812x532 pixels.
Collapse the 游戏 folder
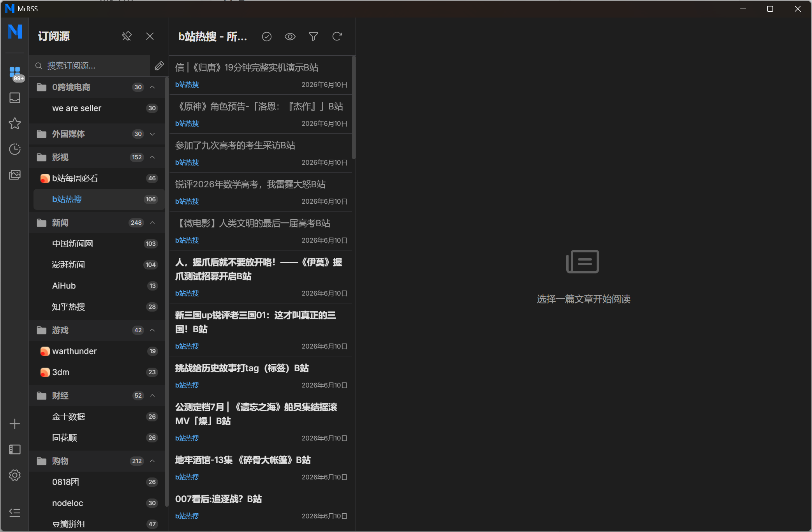[x=152, y=330]
